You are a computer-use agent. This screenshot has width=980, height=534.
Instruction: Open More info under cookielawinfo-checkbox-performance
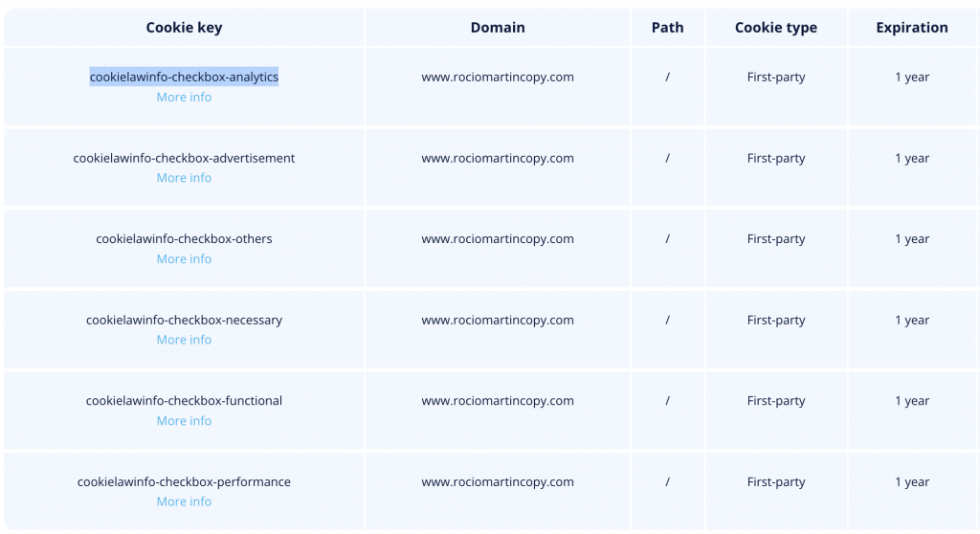pyautogui.click(x=184, y=501)
